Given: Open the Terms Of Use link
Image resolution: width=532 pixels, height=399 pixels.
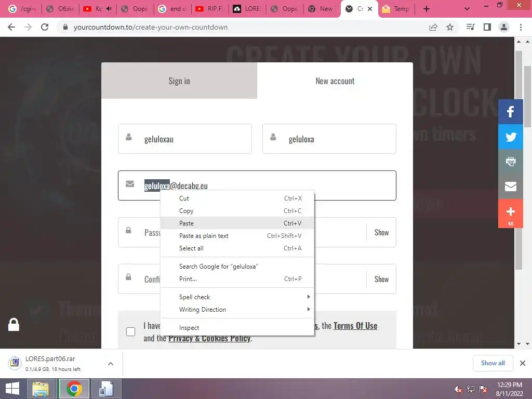Looking at the screenshot, I should tap(355, 326).
